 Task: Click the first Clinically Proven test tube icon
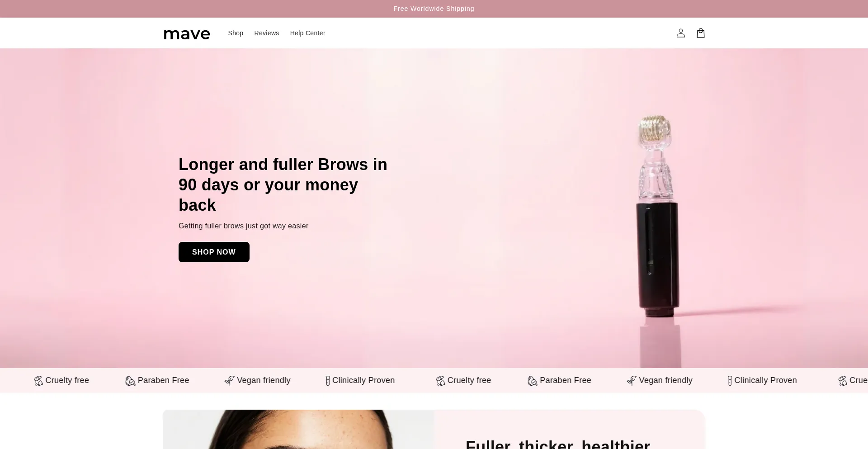[x=328, y=381]
